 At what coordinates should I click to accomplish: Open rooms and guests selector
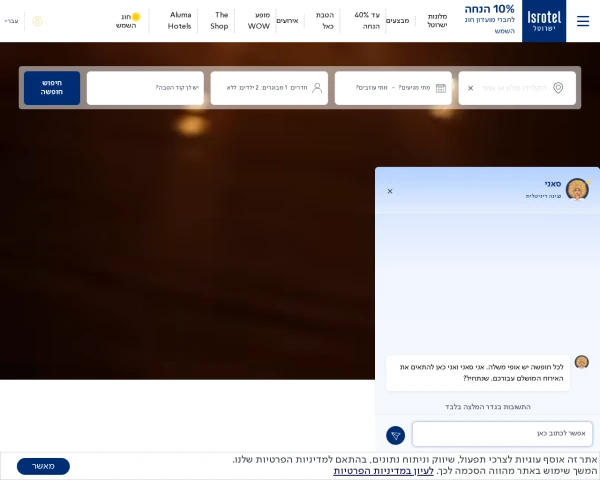coord(269,88)
